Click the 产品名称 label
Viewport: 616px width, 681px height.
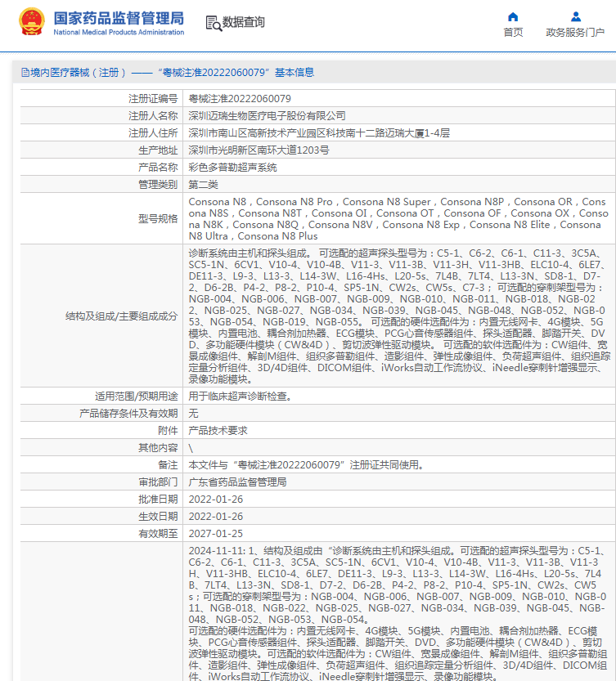(x=158, y=168)
